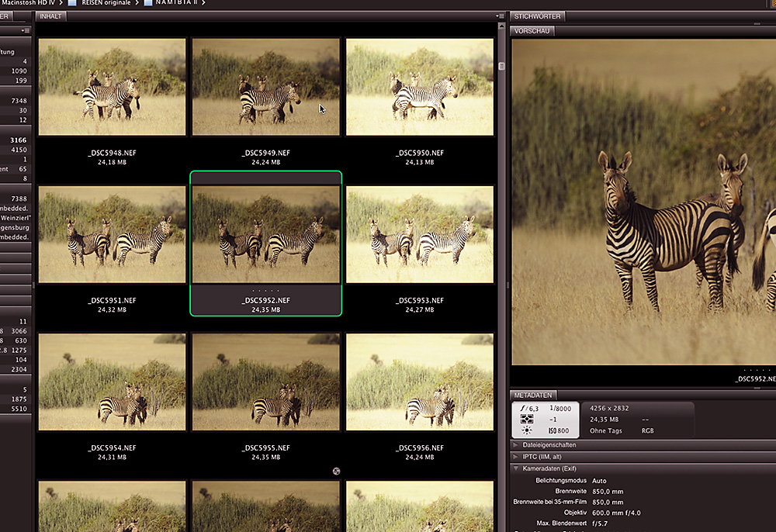Click the Ohne Tags text

(606, 430)
